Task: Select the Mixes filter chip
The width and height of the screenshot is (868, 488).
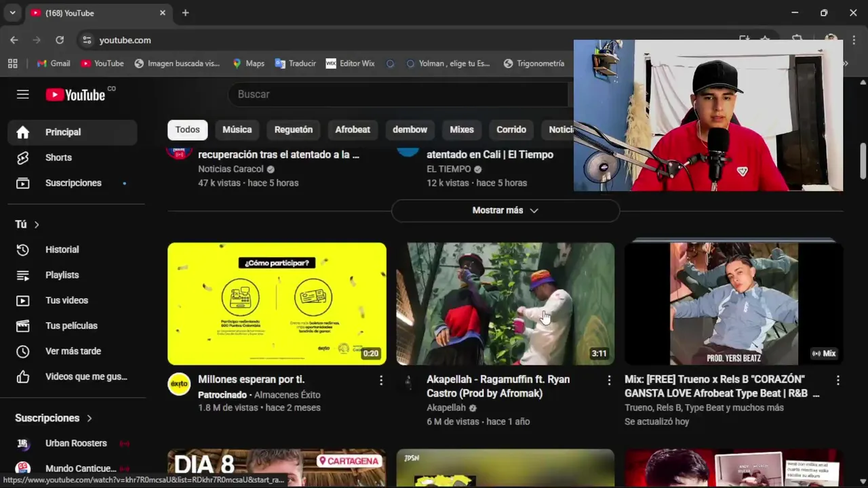Action: 462,129
